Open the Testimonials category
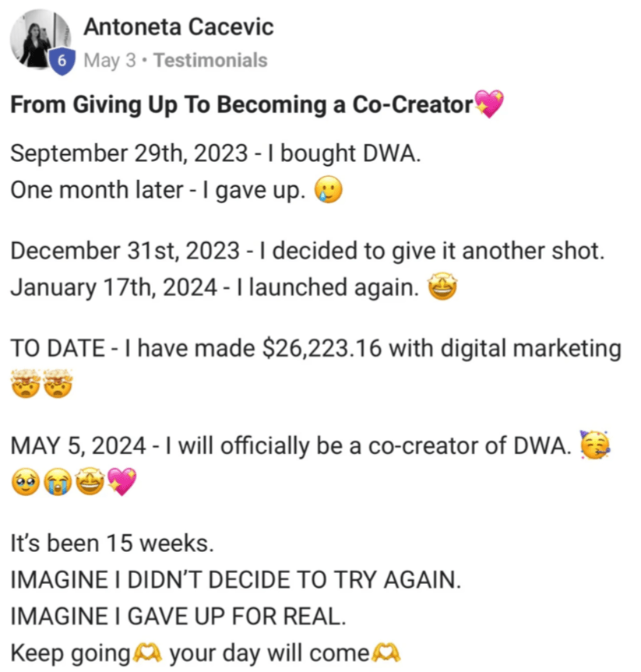Image resolution: width=641 pixels, height=672 pixels. [210, 60]
